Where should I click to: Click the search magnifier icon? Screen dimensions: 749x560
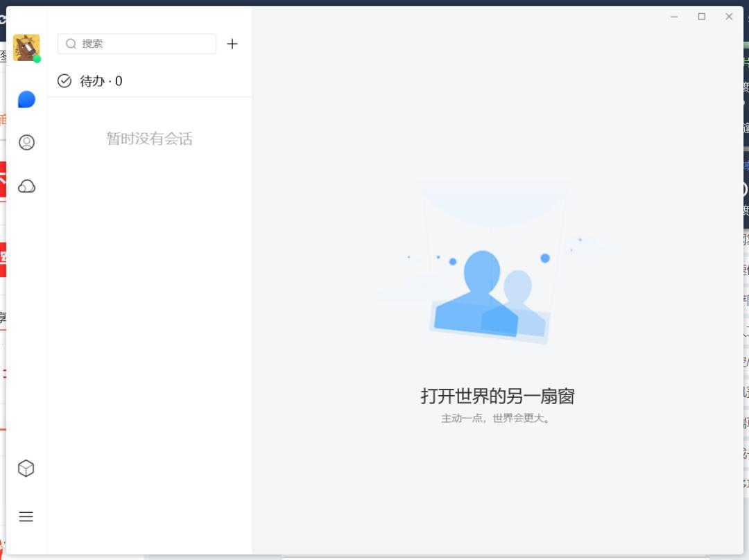71,44
